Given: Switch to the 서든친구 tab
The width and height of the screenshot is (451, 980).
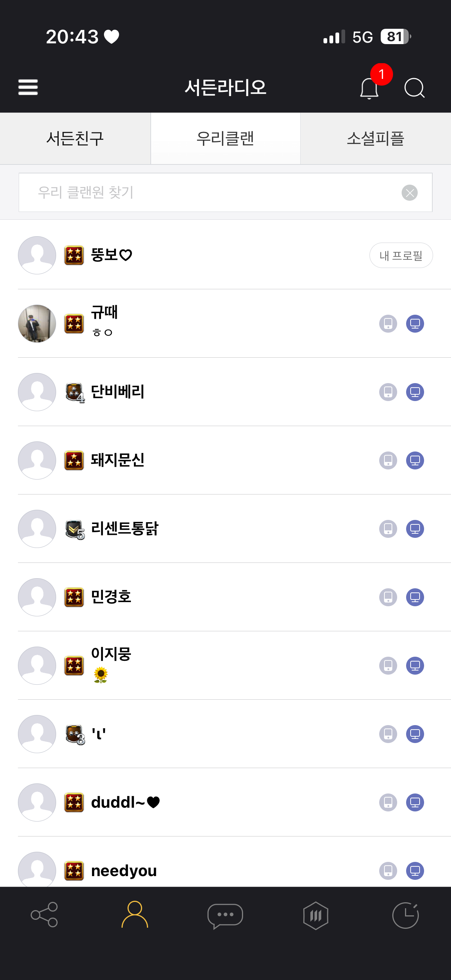Looking at the screenshot, I should [75, 138].
